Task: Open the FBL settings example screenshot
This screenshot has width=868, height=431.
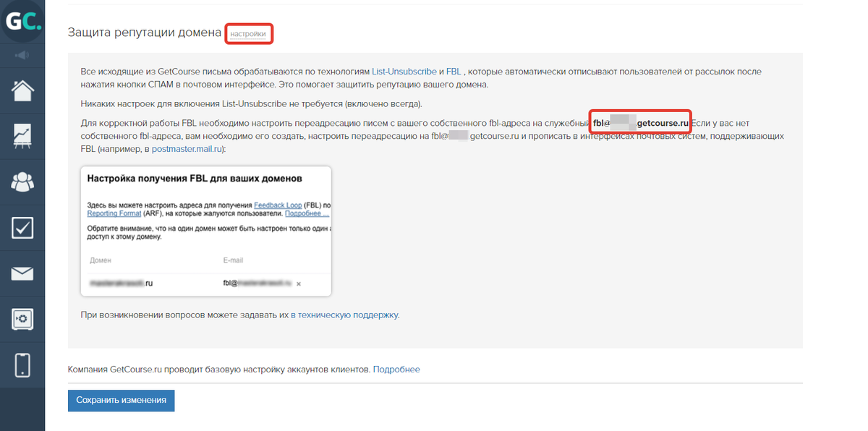Action: (x=206, y=231)
